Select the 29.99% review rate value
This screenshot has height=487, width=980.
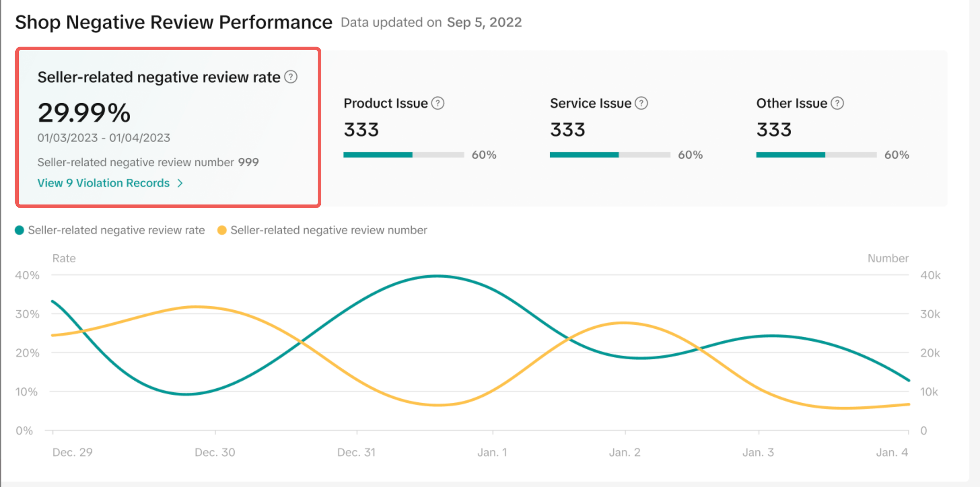click(84, 113)
